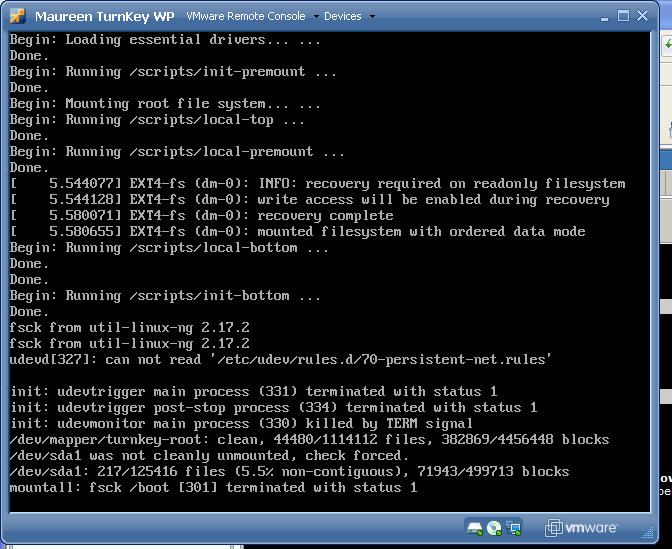Open the Devices menu
The image size is (672, 549).
tap(343, 16)
